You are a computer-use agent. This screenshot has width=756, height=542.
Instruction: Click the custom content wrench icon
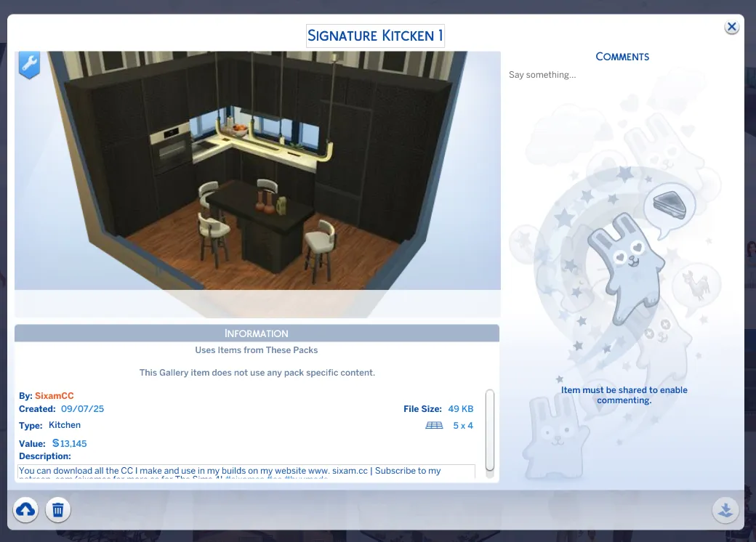pyautogui.click(x=29, y=65)
